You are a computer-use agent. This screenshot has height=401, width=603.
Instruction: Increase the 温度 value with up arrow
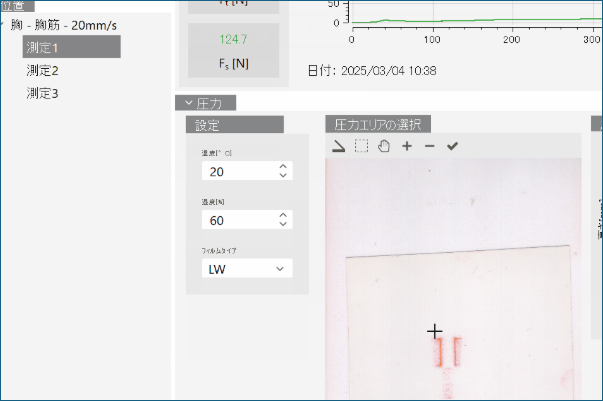[x=283, y=167]
